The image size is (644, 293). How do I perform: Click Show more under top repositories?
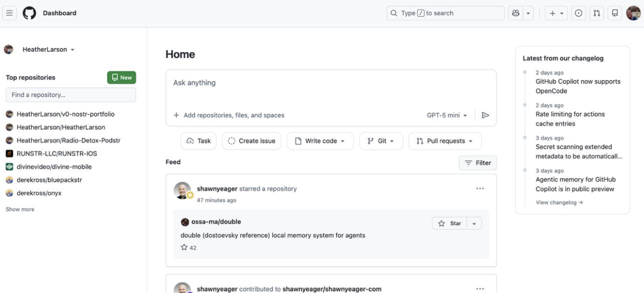click(20, 209)
